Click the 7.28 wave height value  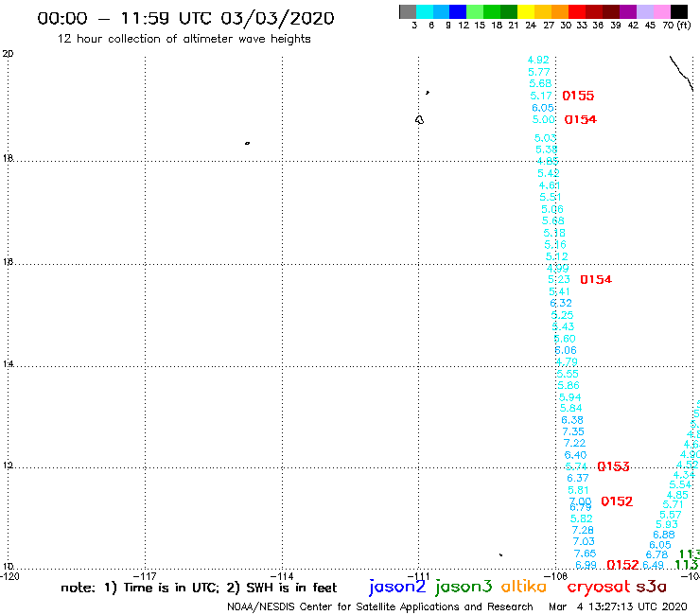[583, 530]
